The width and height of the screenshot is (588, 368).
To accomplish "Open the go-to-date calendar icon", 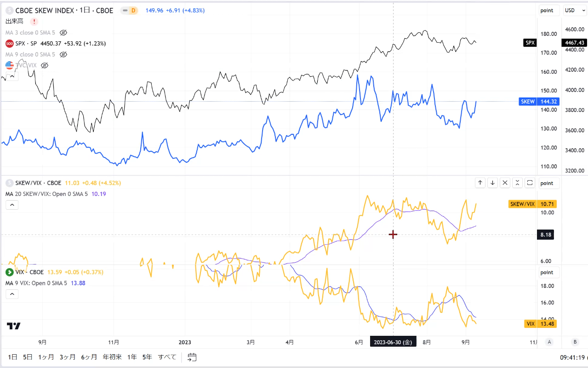I will 192,357.
